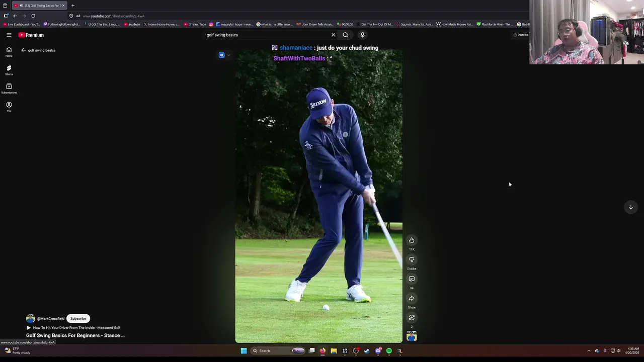The width and height of the screenshot is (644, 362).
Task: Open FollowingFollowingFol bookmark
Action: coord(62,24)
